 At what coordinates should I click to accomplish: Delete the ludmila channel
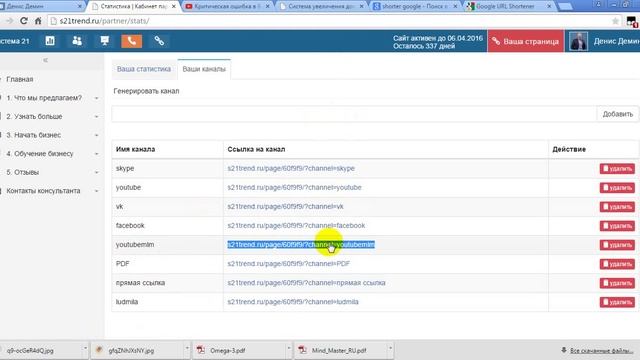tap(617, 302)
